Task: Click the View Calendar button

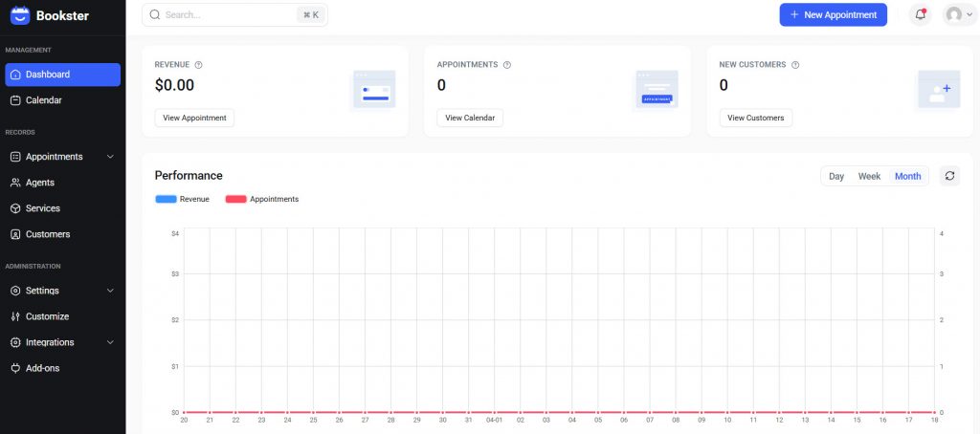Action: [x=470, y=118]
